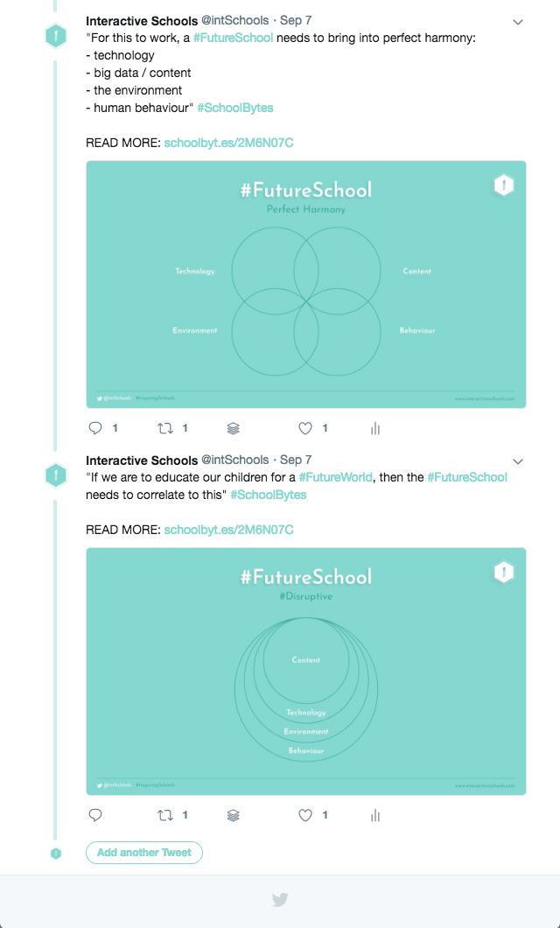Open the #Disruptive circles diagram image
The height and width of the screenshot is (928, 560).
[305, 671]
